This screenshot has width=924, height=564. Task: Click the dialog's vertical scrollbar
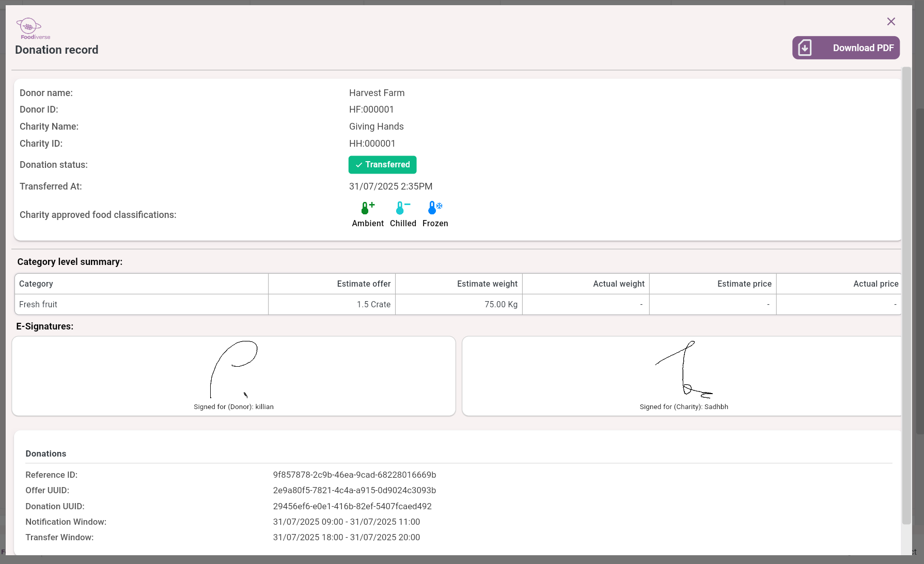[x=906, y=294]
